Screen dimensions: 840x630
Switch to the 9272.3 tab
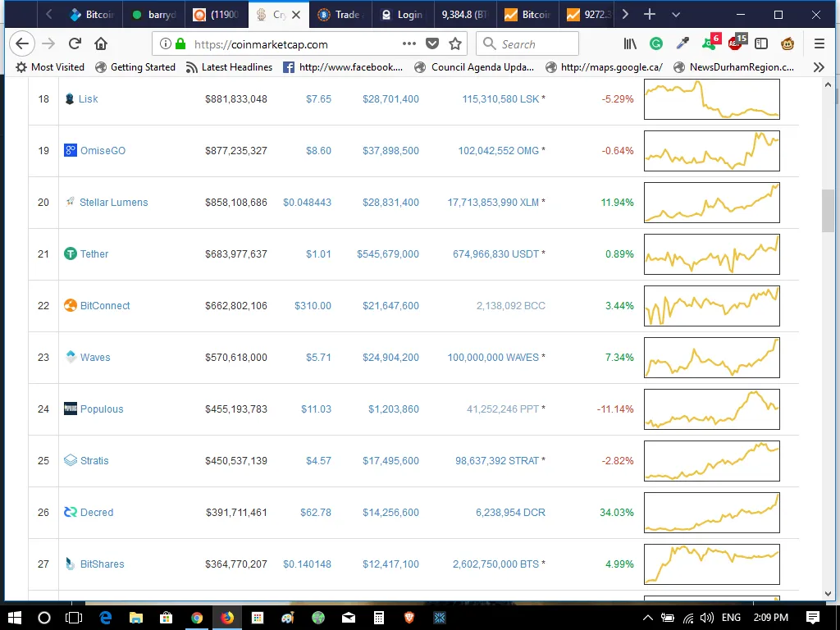click(589, 15)
